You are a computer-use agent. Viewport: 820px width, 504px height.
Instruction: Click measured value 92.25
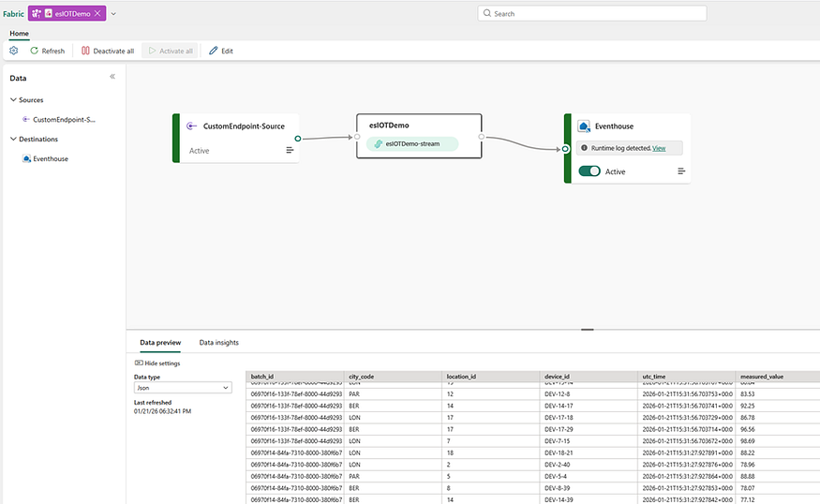tap(747, 406)
